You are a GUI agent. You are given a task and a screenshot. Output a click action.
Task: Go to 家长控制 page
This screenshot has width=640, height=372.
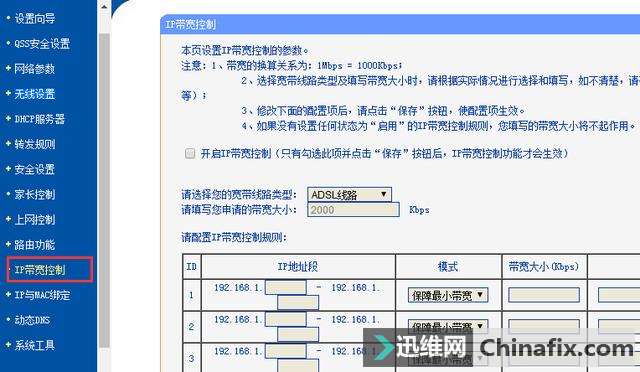coord(34,194)
